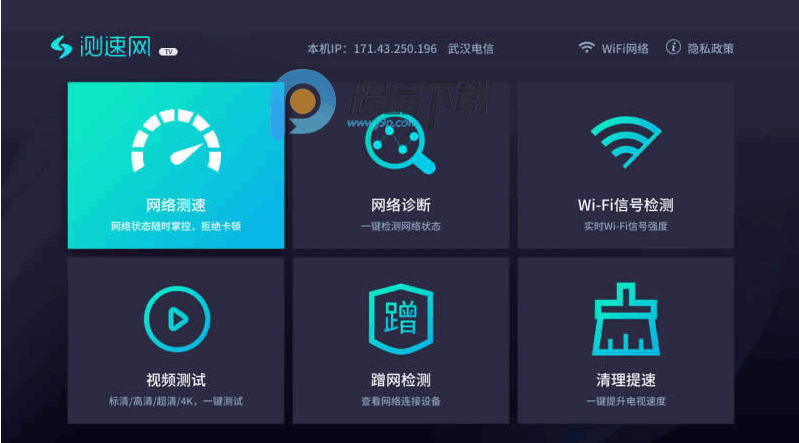This screenshot has width=799, height=443.
Task: Open the 隐私政策 link
Action: pos(710,48)
